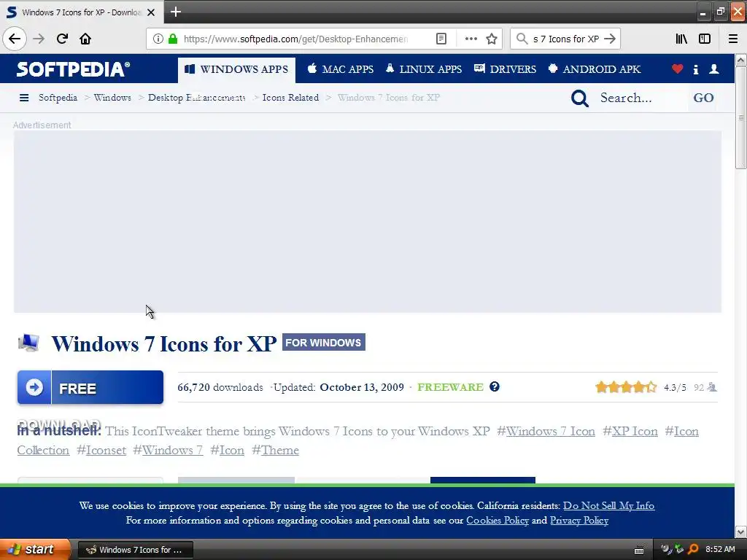
Task: Bookmark this page with the star icon
Action: pos(492,39)
